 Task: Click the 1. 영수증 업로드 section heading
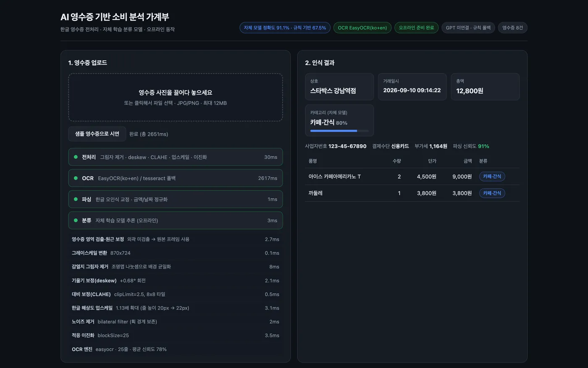pyautogui.click(x=87, y=63)
